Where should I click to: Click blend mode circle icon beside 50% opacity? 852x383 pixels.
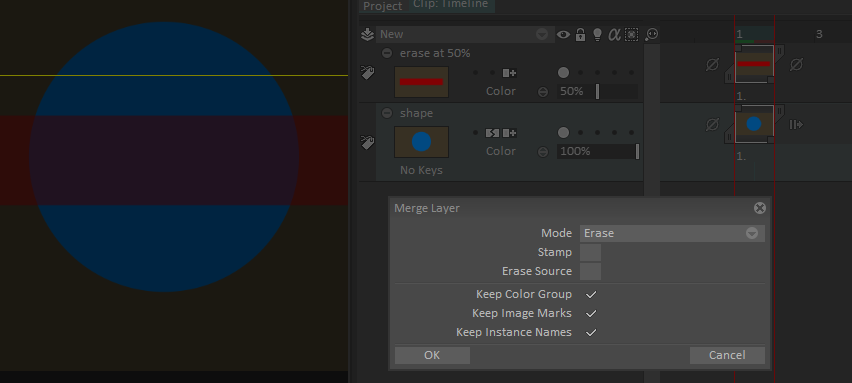click(543, 92)
